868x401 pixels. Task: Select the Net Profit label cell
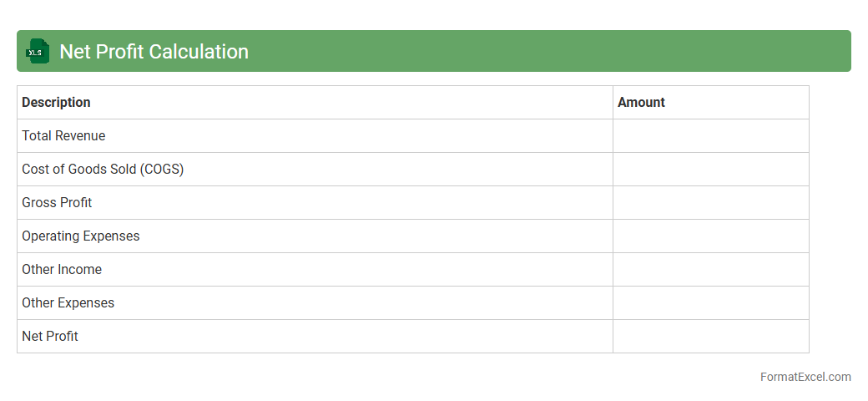50,337
